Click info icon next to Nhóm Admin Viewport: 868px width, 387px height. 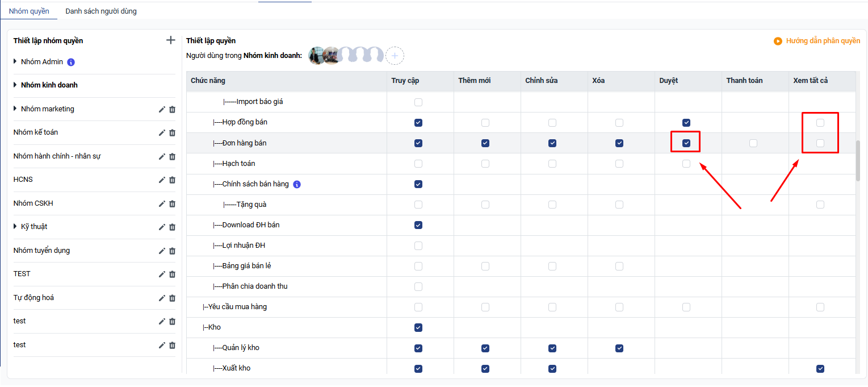click(71, 62)
